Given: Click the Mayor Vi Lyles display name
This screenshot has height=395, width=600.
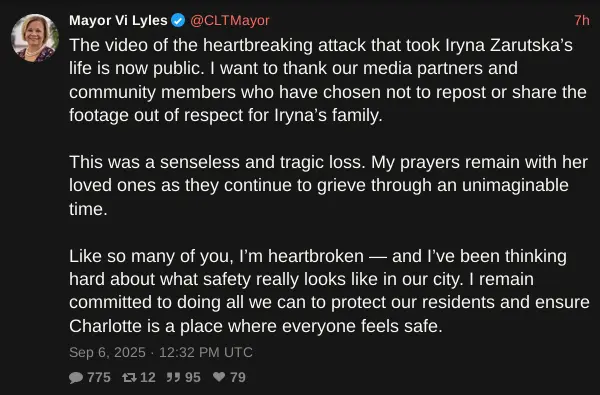Looking at the screenshot, I should pos(118,20).
